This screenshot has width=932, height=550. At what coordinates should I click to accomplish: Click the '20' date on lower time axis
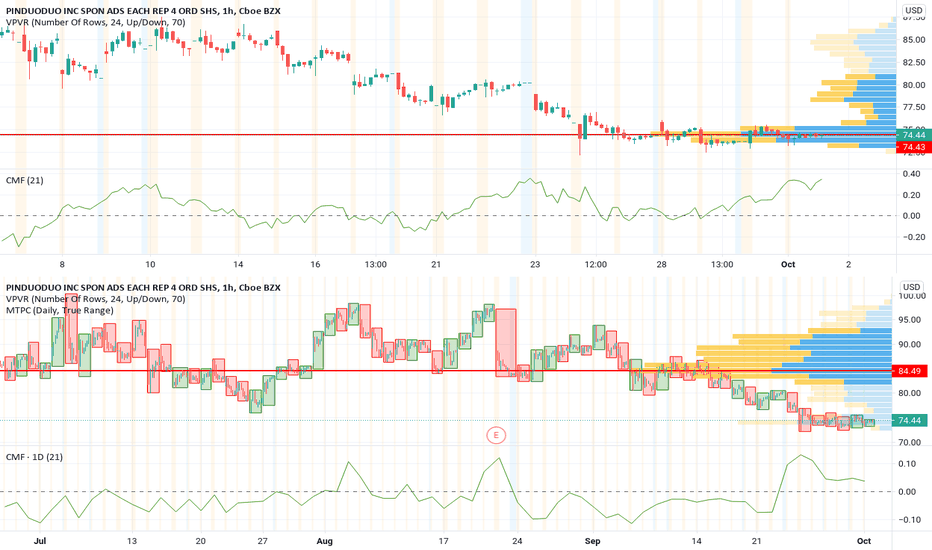(x=200, y=541)
